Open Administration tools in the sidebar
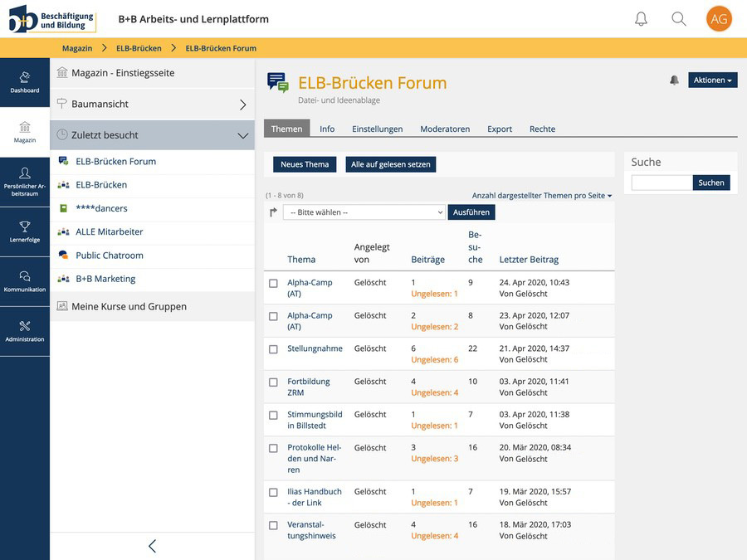Screen dimensions: 747x560 pos(25,331)
